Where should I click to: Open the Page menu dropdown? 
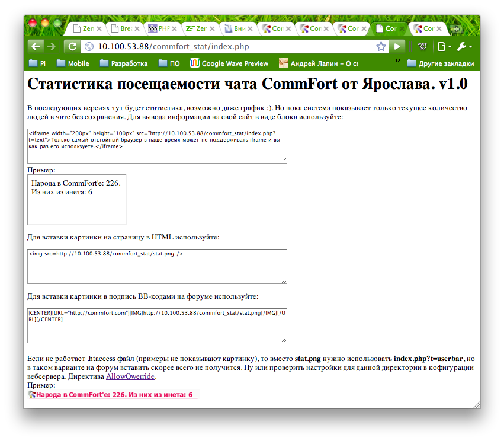click(444, 46)
